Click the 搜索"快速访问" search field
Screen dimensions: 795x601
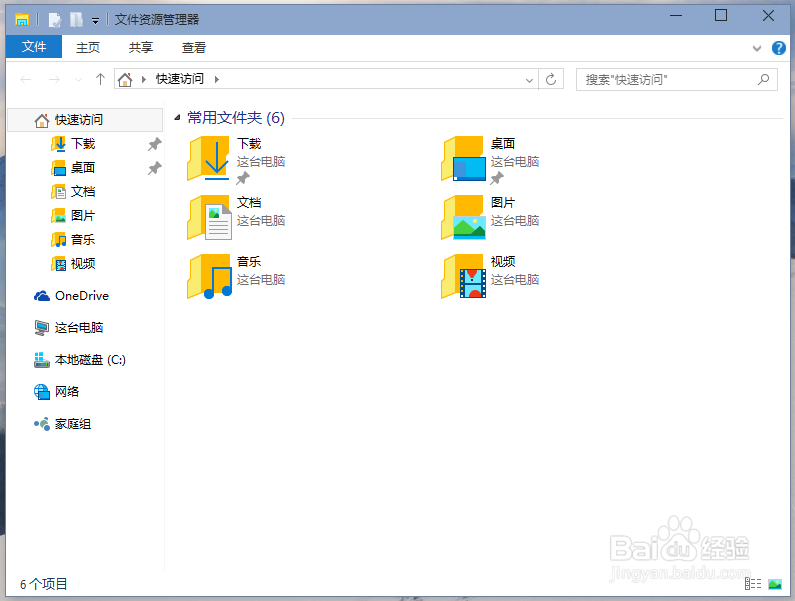[676, 80]
